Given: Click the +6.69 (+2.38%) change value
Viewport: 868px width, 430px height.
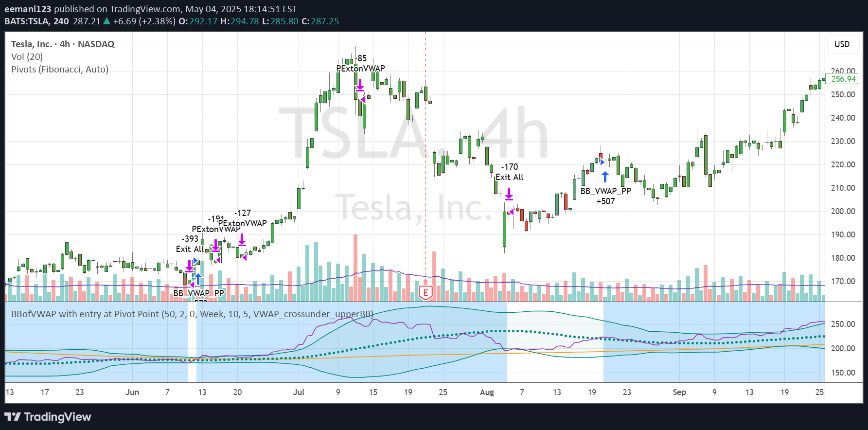Looking at the screenshot, I should tap(144, 21).
